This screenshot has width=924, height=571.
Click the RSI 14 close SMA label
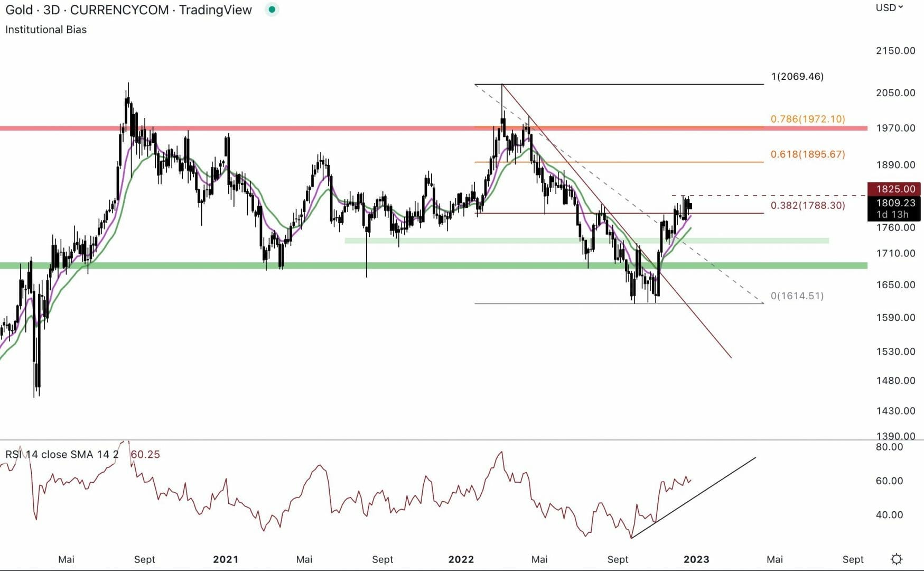click(61, 454)
